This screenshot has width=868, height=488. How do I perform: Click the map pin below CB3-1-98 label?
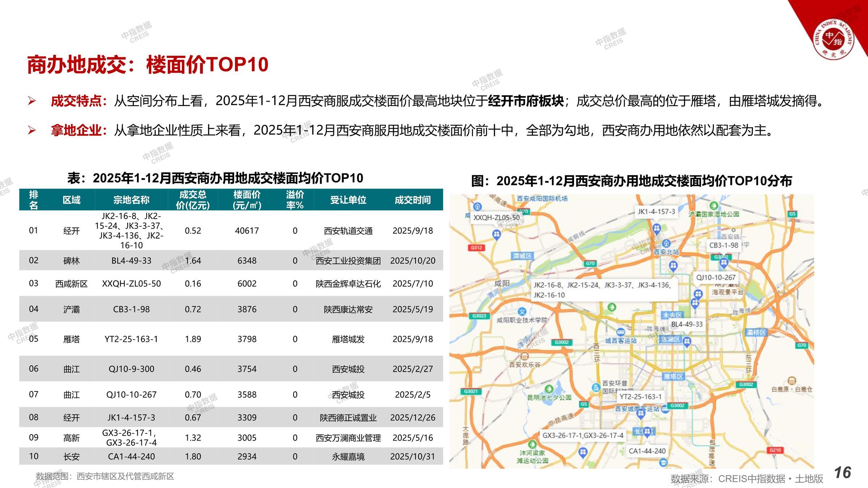(x=724, y=263)
